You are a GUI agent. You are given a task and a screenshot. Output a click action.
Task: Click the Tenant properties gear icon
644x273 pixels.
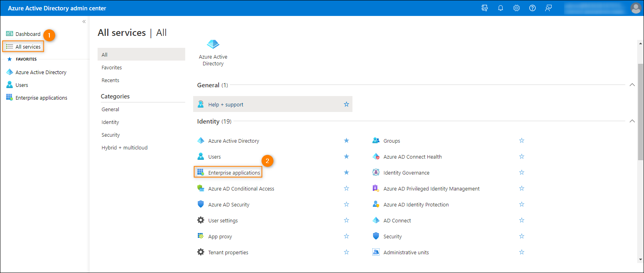tap(201, 252)
